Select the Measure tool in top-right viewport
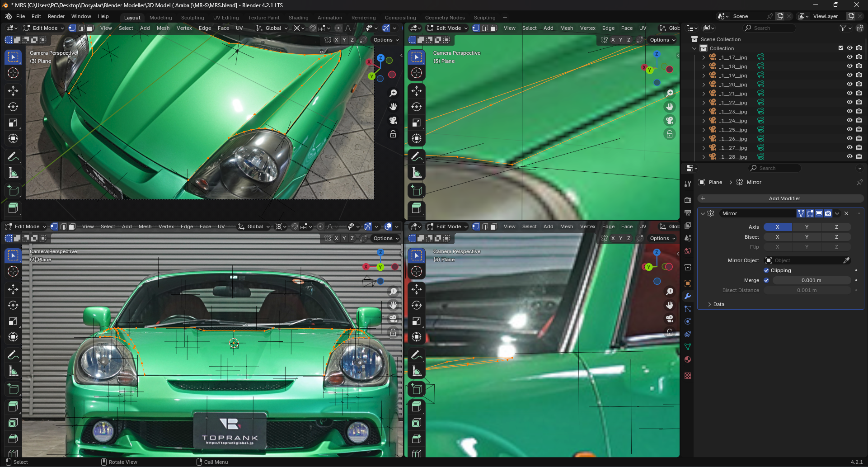The height and width of the screenshot is (467, 868). [x=417, y=173]
